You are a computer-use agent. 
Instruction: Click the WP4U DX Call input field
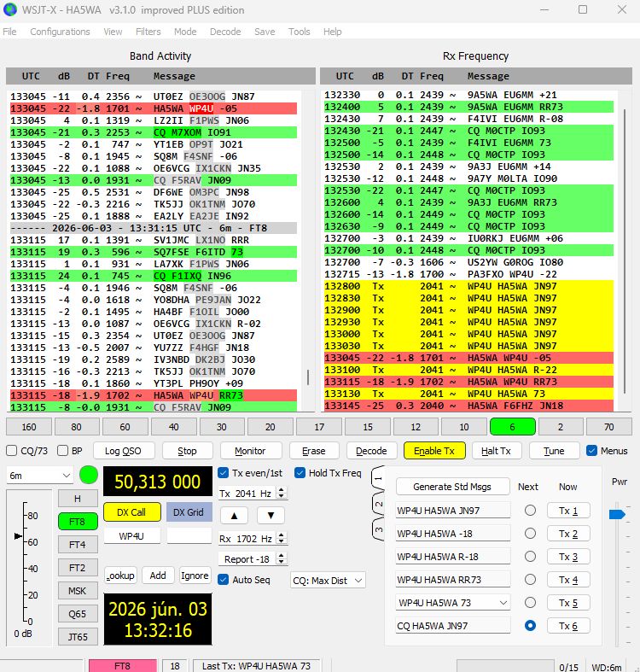pos(132,535)
